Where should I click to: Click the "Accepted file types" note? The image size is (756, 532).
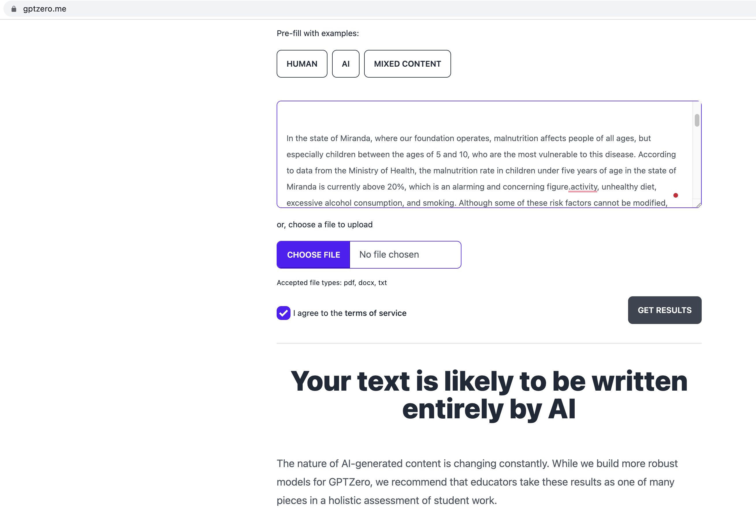(332, 283)
